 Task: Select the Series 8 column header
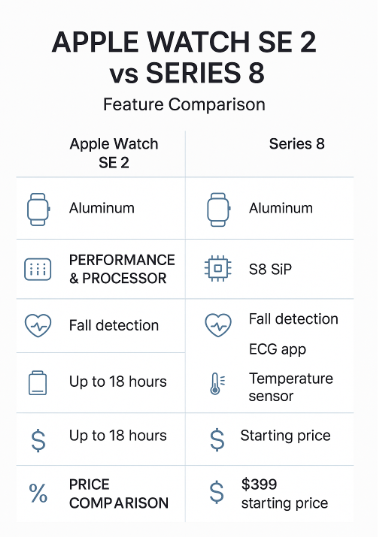(296, 144)
